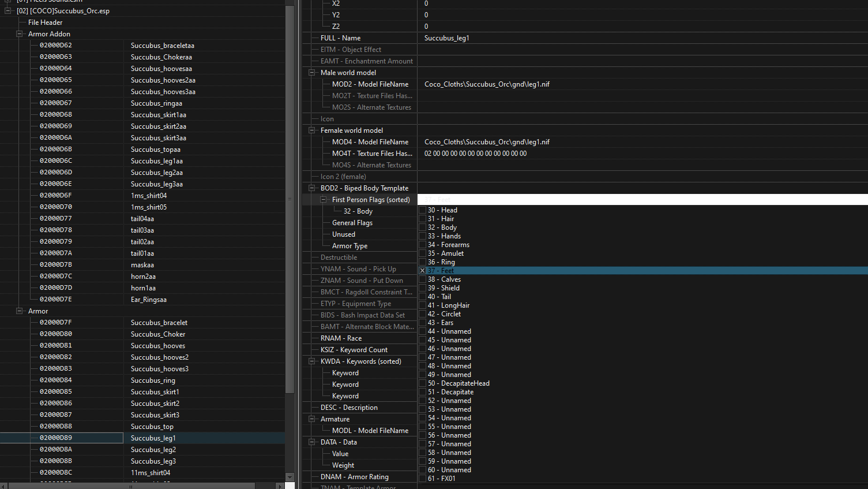Click the record tree scrollbar down arrow

click(290, 477)
